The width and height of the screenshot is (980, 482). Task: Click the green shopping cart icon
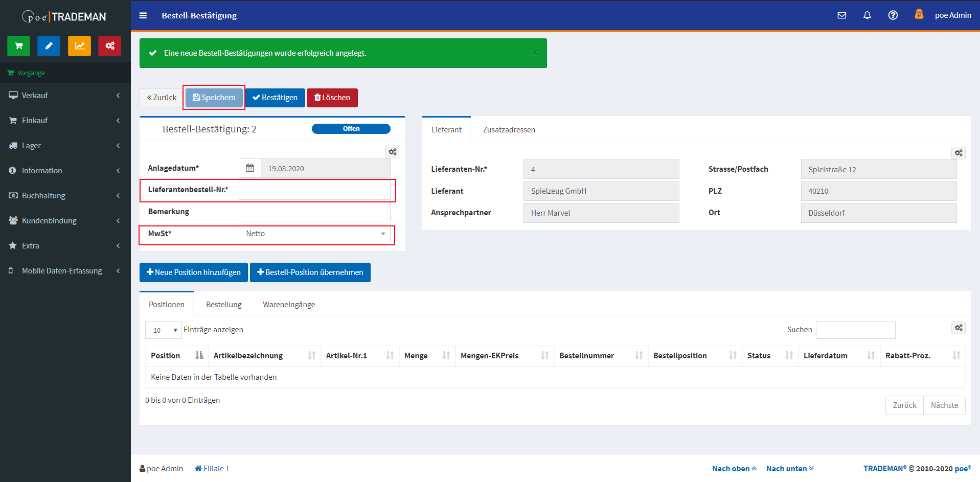(x=19, y=46)
